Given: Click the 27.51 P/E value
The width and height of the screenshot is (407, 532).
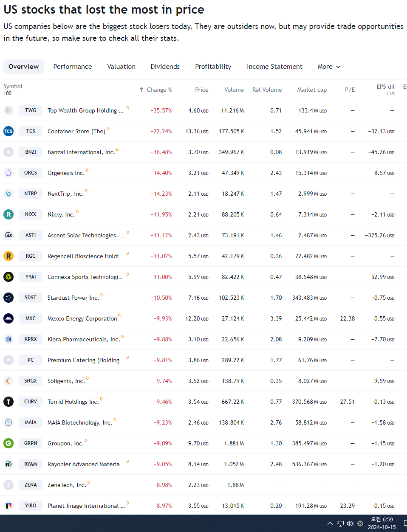Looking at the screenshot, I should tap(348, 402).
